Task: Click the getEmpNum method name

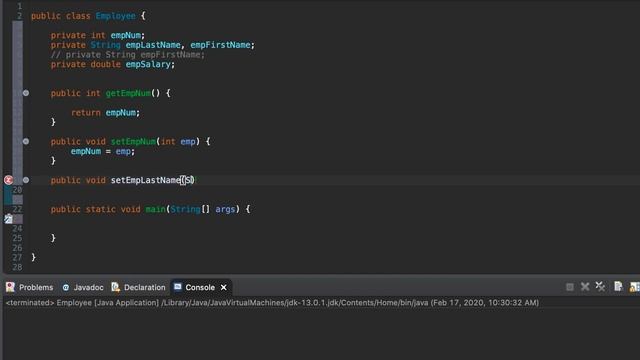Action: 128,93
